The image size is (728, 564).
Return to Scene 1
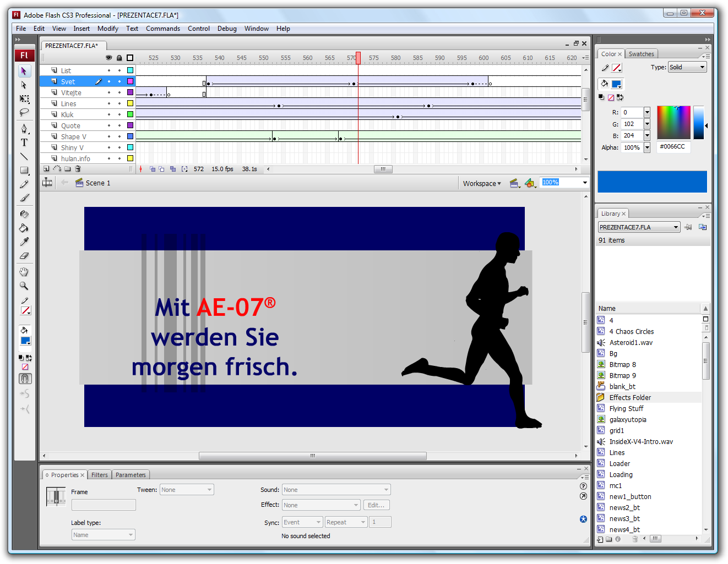coord(98,183)
